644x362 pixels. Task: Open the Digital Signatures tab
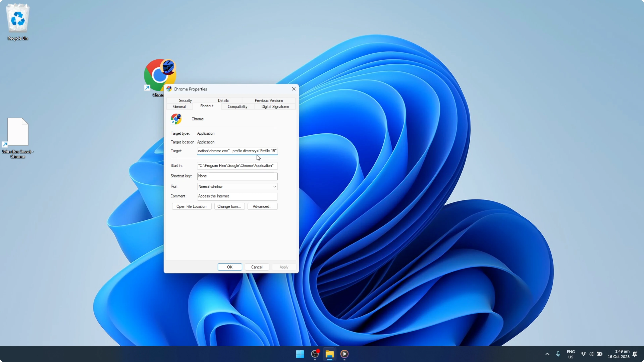point(275,107)
